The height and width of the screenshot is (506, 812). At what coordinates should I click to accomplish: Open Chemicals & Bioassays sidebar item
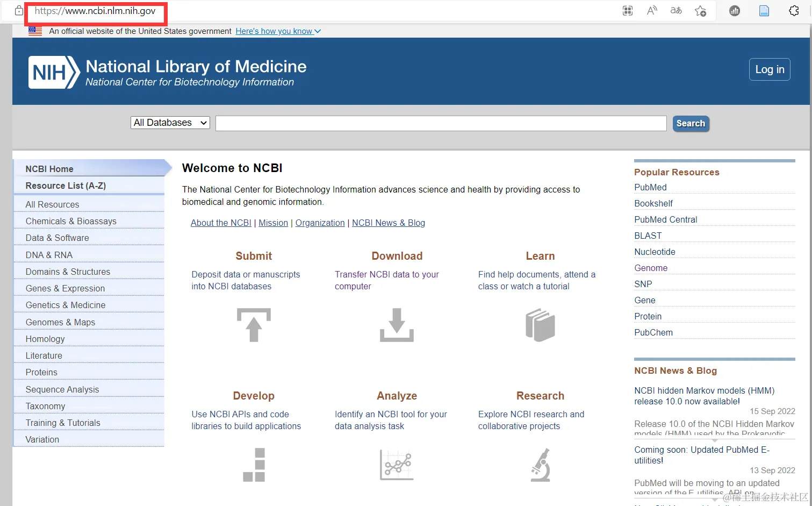click(x=89, y=221)
